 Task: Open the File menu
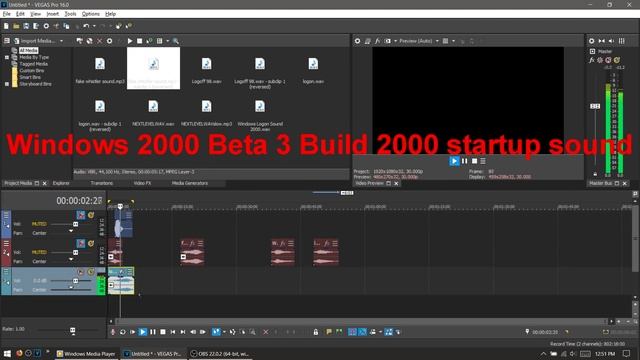[x=7, y=14]
